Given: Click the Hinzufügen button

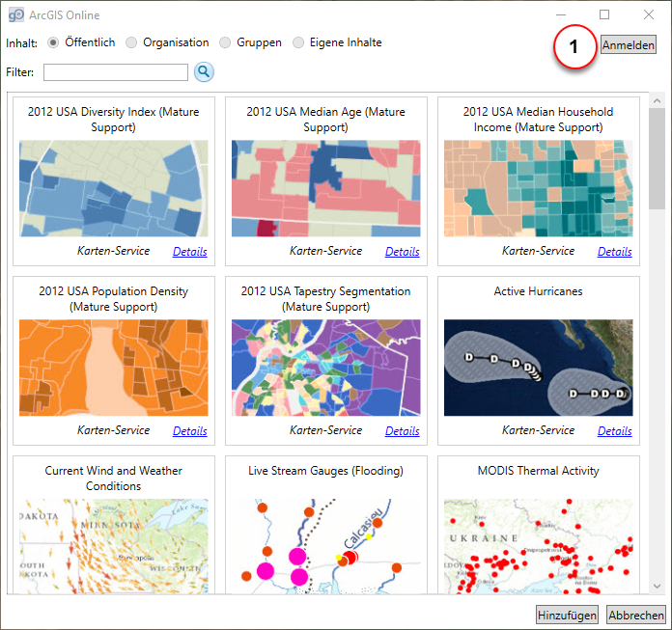Looking at the screenshot, I should point(567,615).
